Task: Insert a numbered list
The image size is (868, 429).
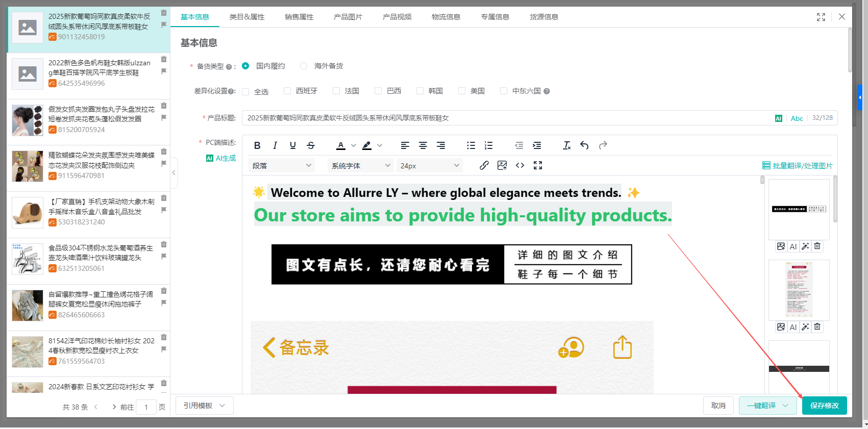Action: coord(489,145)
